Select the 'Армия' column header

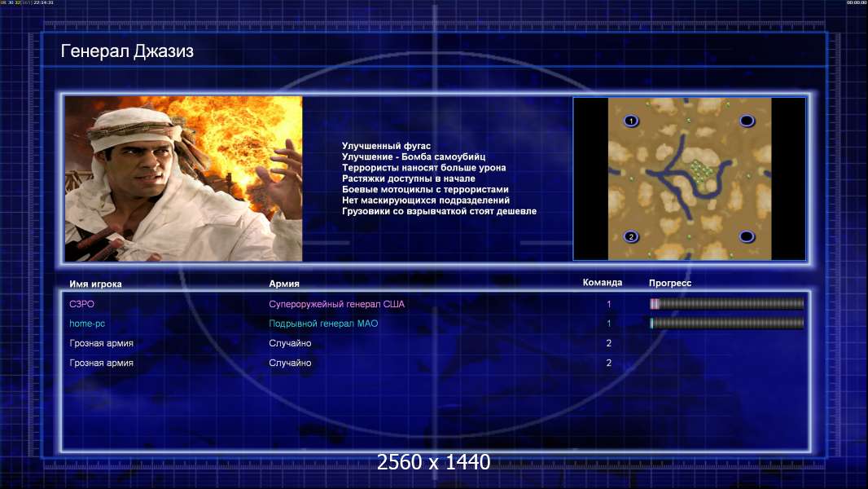[x=284, y=284]
